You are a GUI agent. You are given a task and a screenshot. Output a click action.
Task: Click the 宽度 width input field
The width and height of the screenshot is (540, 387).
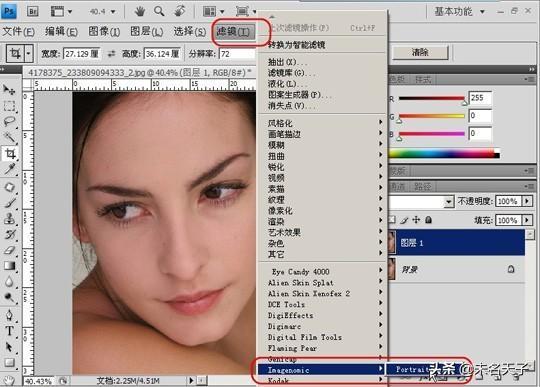[x=82, y=54]
